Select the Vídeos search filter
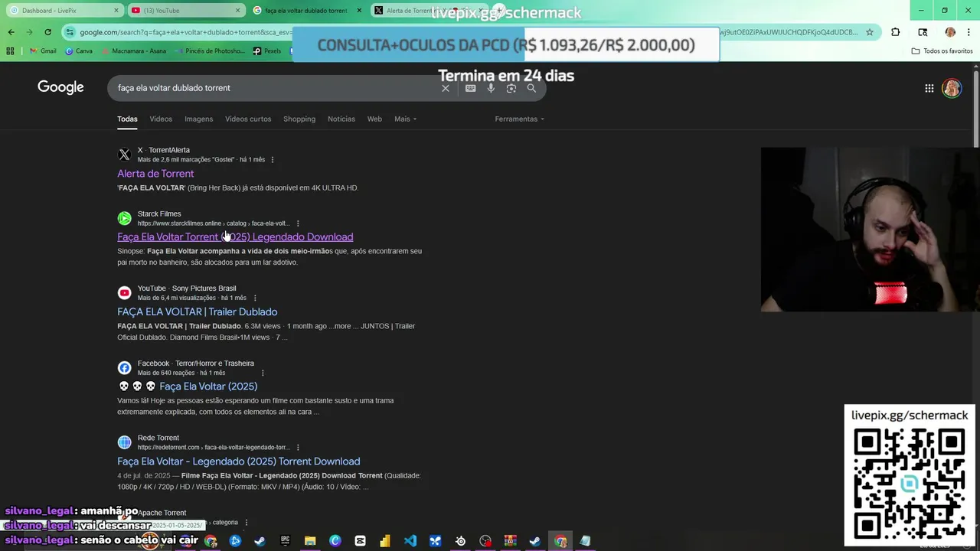Viewport: 980px width, 551px height. [x=161, y=119]
